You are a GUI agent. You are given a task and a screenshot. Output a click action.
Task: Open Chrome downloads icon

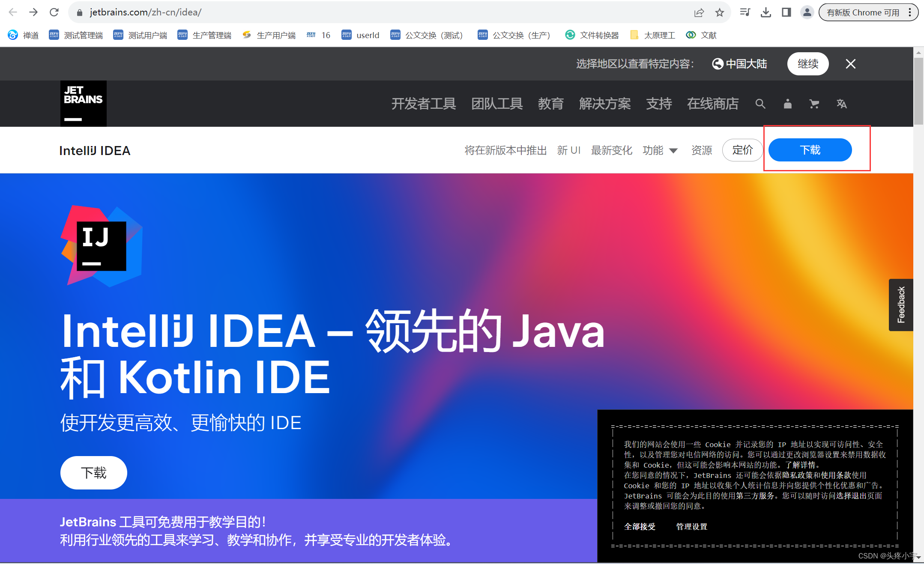pyautogui.click(x=766, y=12)
